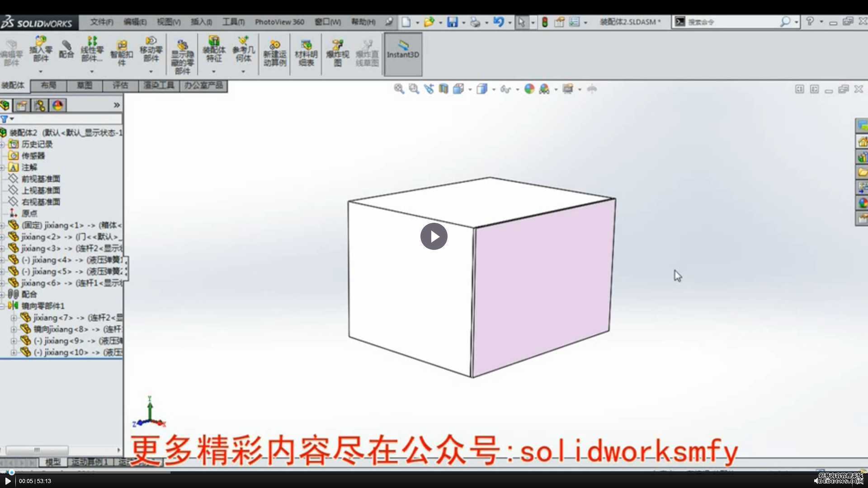Click Show Hidden Components (显示隐藏的零部件)
This screenshot has height=488, width=868.
(x=182, y=56)
